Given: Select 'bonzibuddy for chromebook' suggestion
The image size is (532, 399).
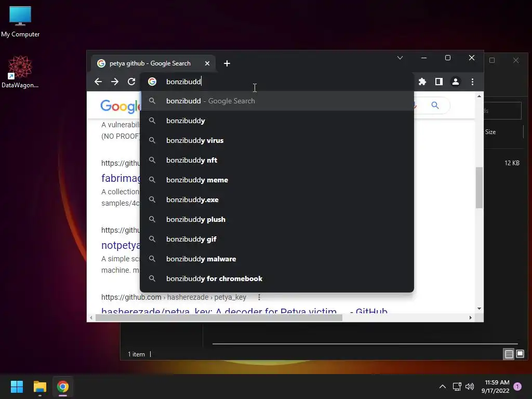Looking at the screenshot, I should click(277, 278).
